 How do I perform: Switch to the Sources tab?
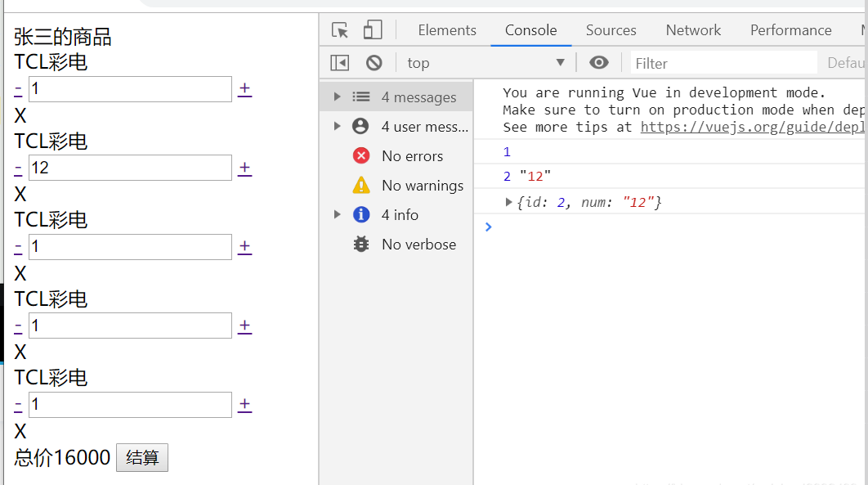point(611,30)
